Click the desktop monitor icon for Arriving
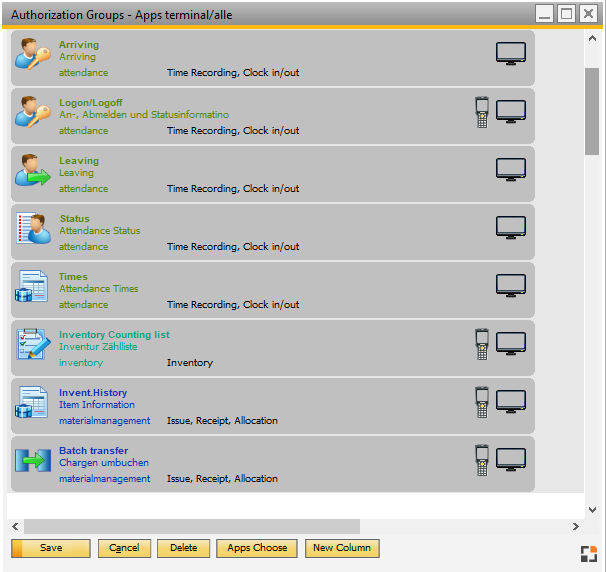The image size is (606, 572). (510, 54)
